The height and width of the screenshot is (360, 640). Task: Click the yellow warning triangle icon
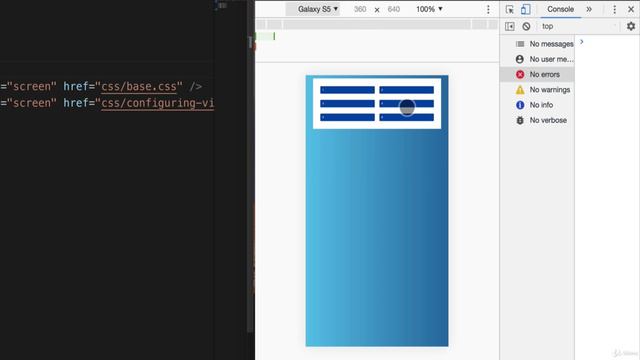[520, 90]
